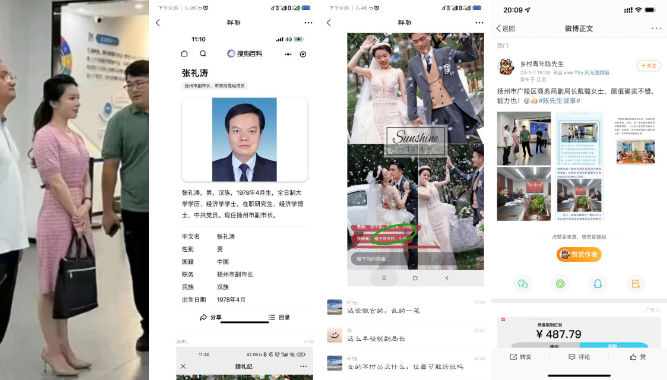Share to WeChat Moments via the circular icon

pyautogui.click(x=560, y=284)
